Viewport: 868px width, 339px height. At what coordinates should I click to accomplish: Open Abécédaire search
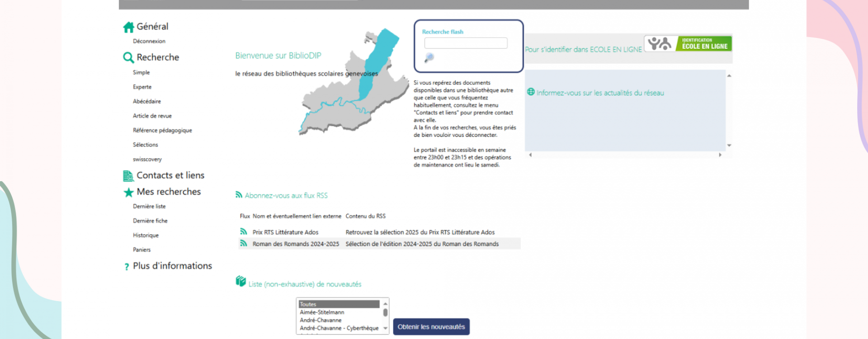click(147, 101)
